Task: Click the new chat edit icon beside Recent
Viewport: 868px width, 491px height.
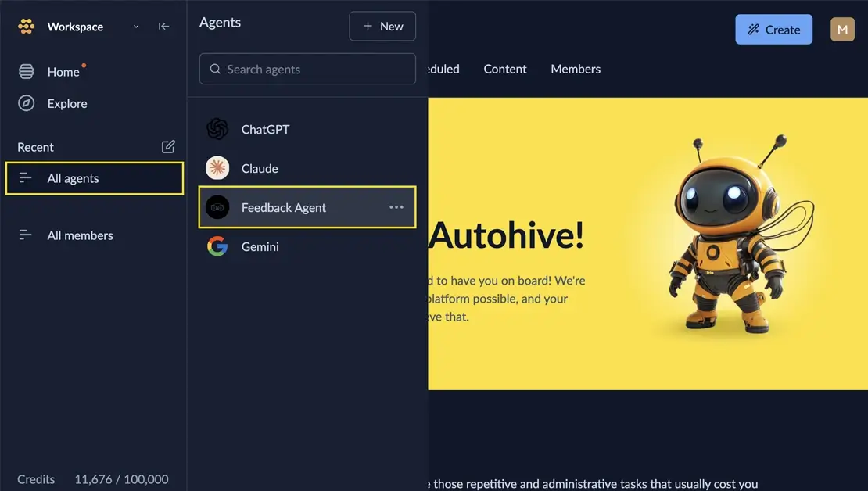Action: click(168, 147)
